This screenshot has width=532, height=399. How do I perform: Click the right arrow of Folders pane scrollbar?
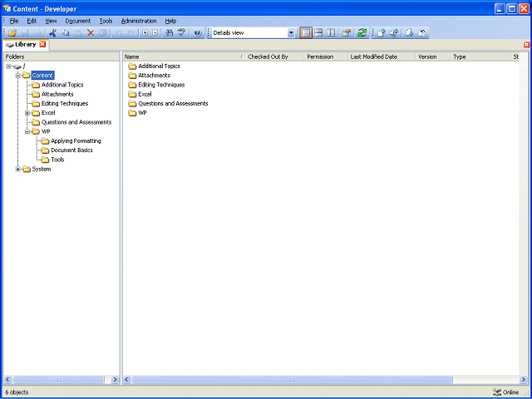(115, 379)
